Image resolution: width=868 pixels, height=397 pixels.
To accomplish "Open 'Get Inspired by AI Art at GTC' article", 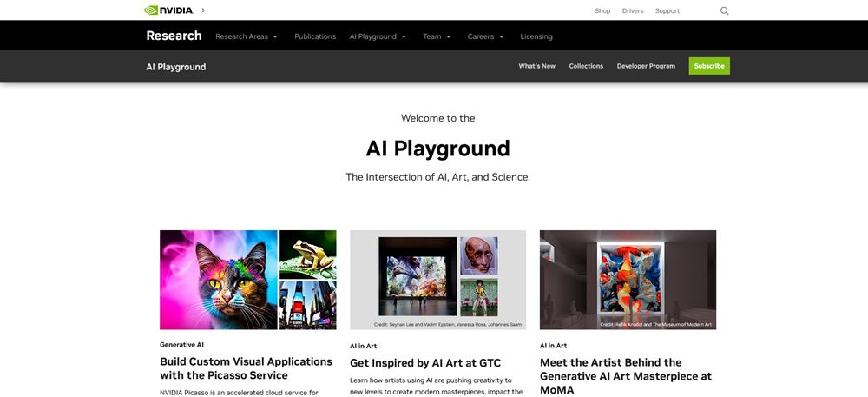I will [425, 363].
